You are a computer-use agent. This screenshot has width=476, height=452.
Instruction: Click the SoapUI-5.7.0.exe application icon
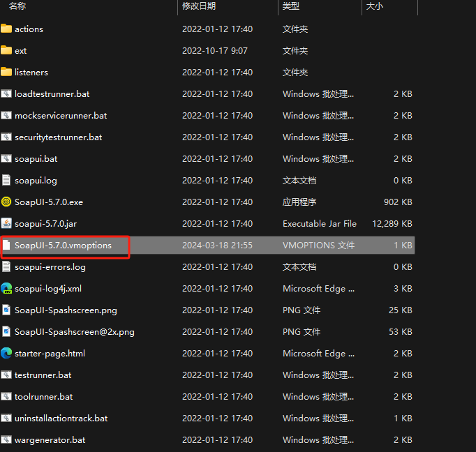6,202
